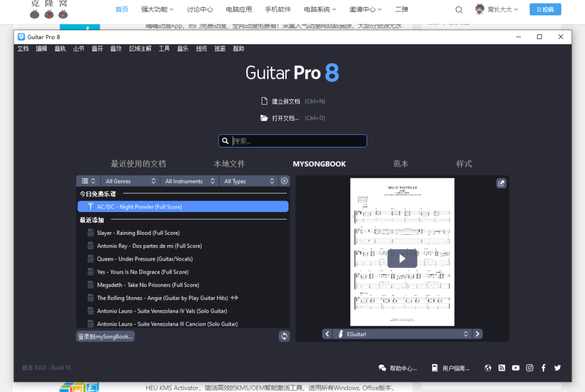This screenshot has width=585, height=392.
Task: Open the Facebook icon
Action: click(544, 368)
